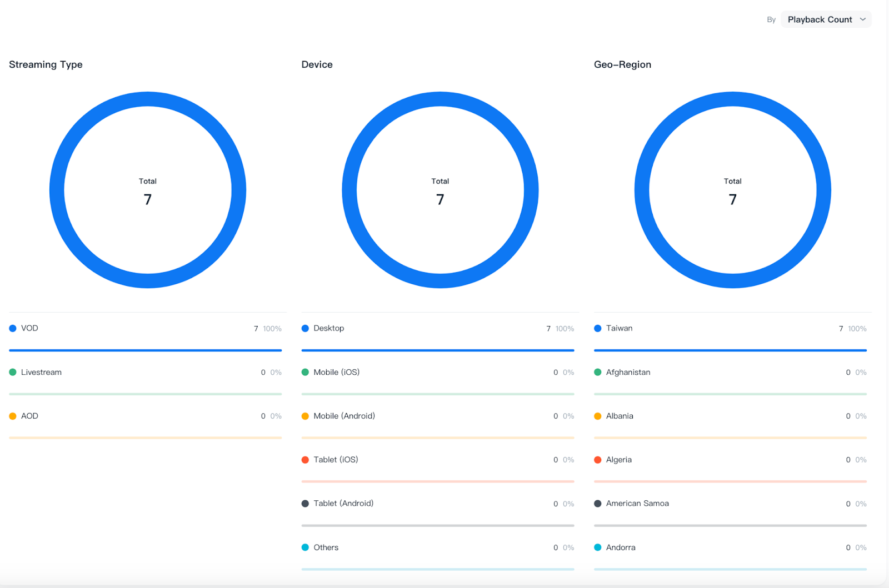Click the VOD 100% progress bar
This screenshot has width=889, height=588.
tap(146, 350)
